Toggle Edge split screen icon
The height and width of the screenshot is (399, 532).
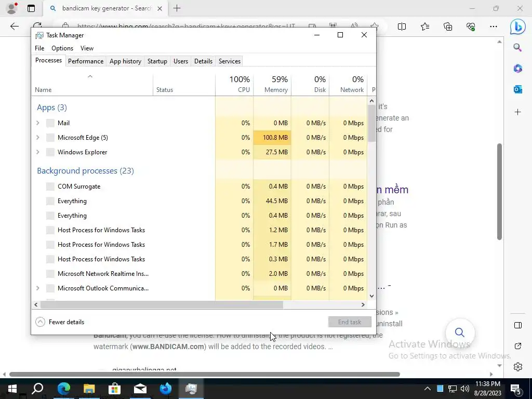tap(402, 26)
